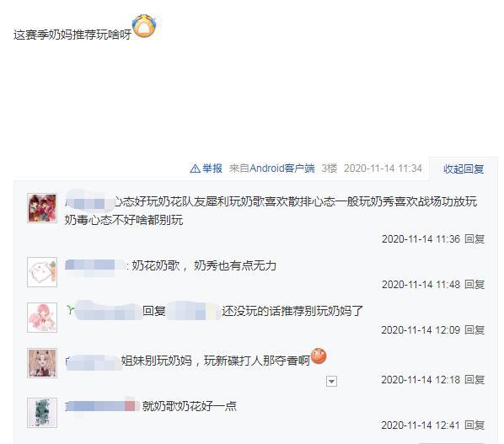The image size is (504, 444).
Task: Reply to the comment posted at 11:36
Action: pos(475,239)
